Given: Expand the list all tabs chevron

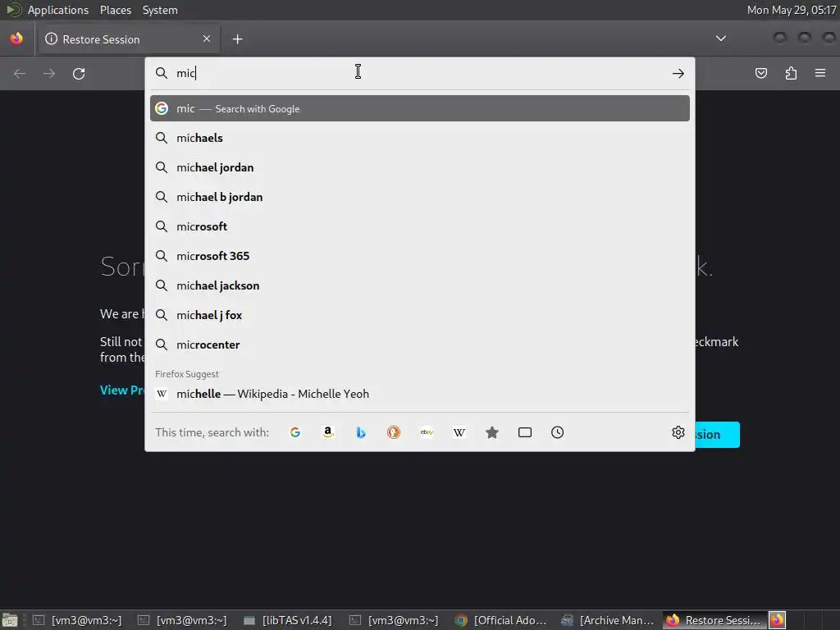Looking at the screenshot, I should click(x=721, y=39).
